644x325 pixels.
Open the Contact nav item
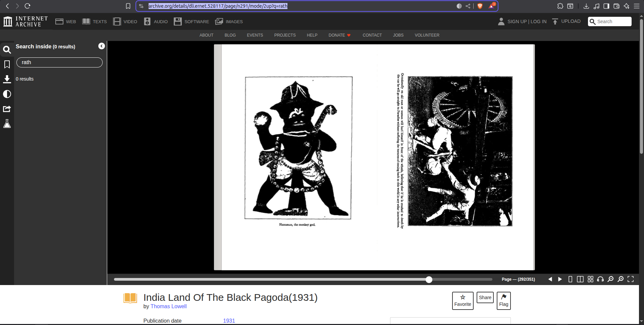pos(372,35)
